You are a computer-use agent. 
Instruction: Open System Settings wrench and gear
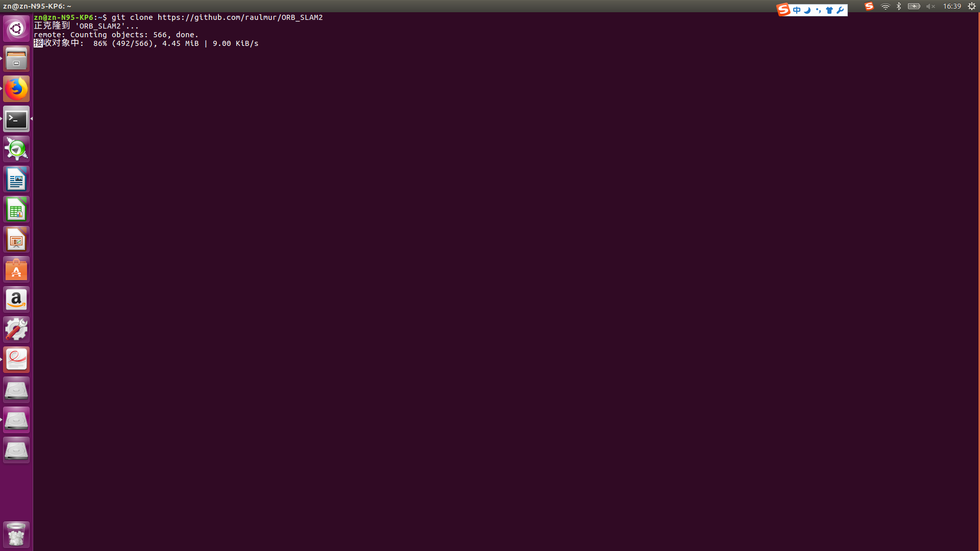pyautogui.click(x=16, y=330)
